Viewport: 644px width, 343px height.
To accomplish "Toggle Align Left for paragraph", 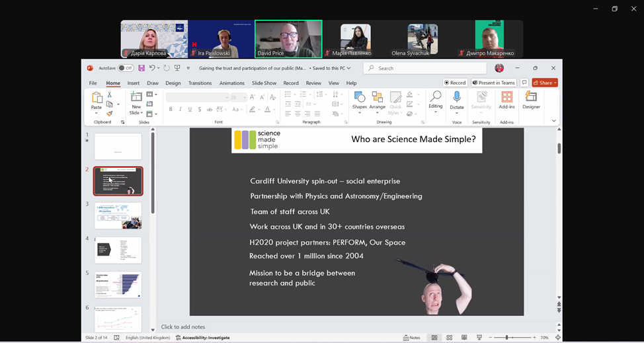I will 288,114.
